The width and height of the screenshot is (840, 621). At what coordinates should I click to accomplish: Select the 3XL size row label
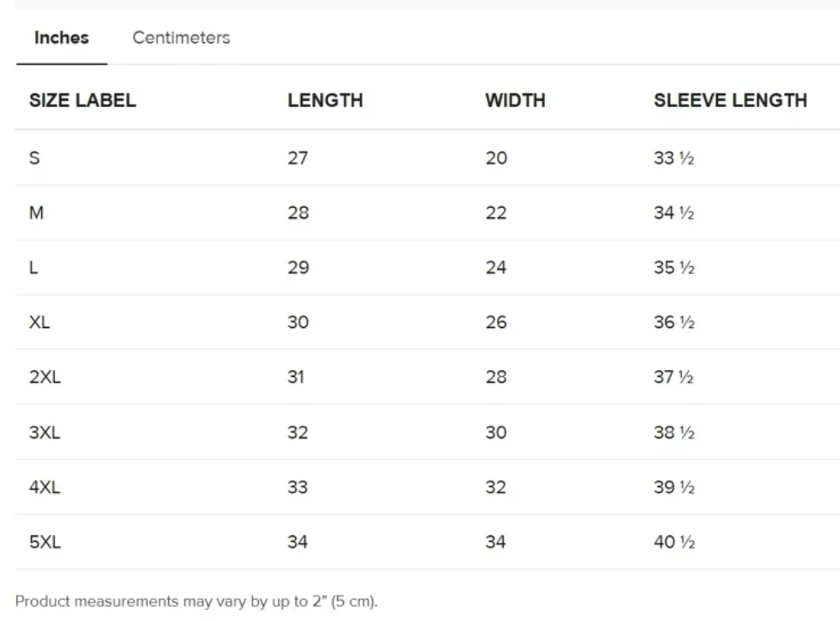(45, 433)
